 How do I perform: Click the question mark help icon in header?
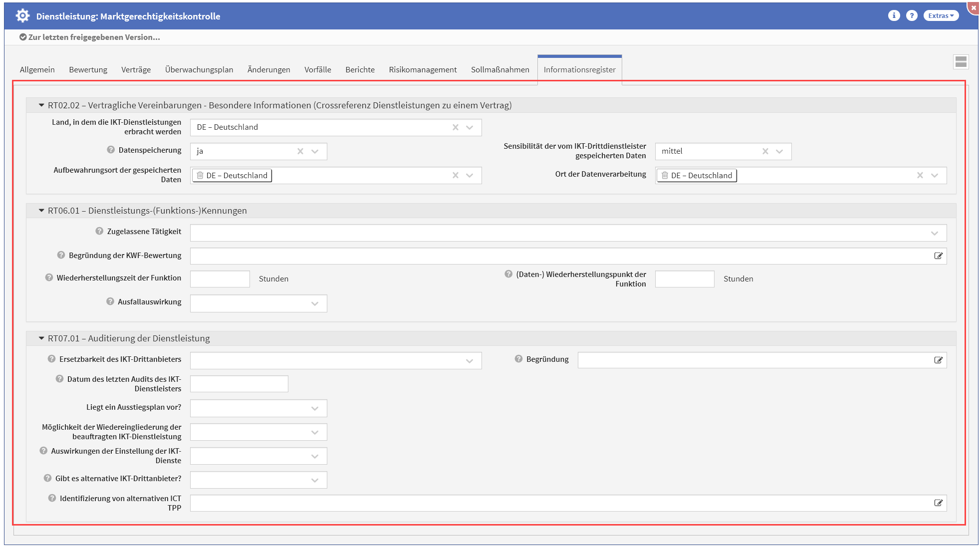[x=912, y=15]
